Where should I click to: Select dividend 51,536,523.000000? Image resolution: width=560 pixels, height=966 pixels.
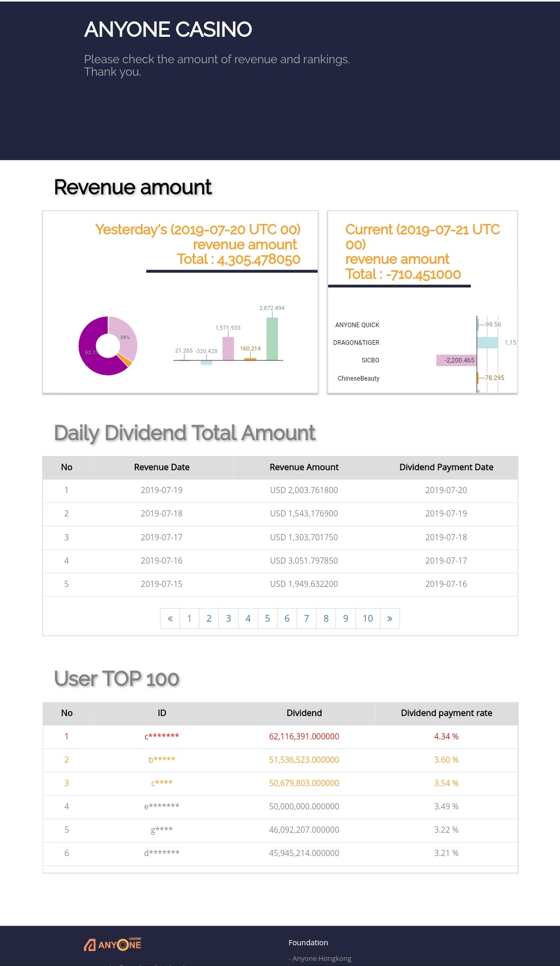[x=304, y=760]
